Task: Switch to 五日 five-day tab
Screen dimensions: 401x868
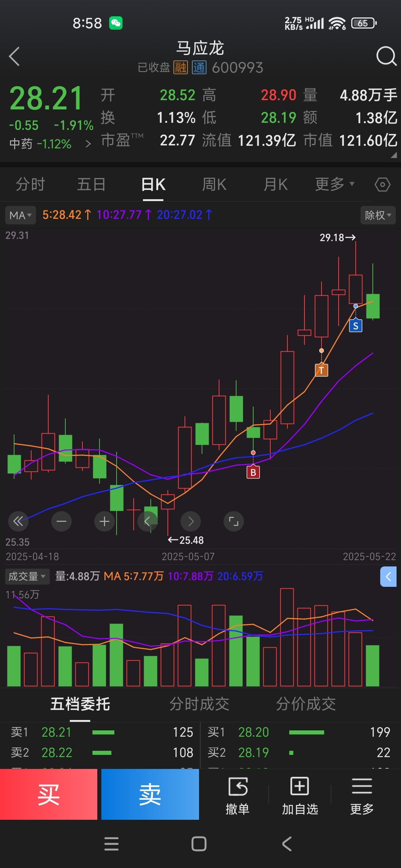Action: coord(91,184)
